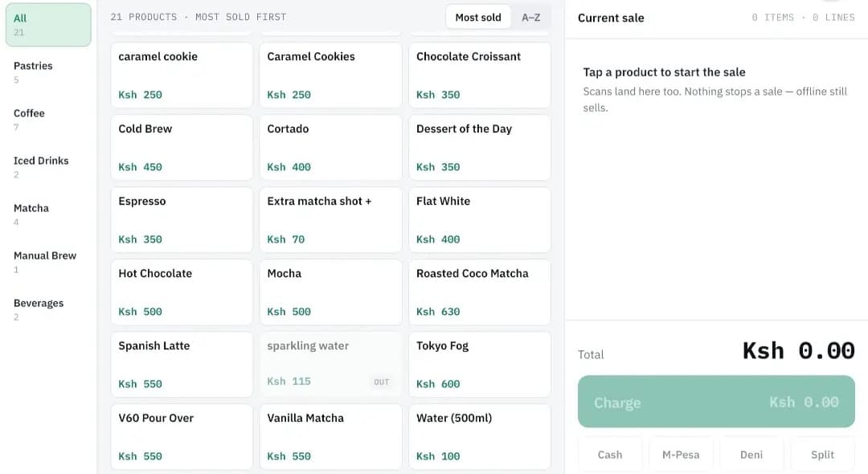Click '21 PRODUCTS · MOST SOLD FIRST' label

199,17
